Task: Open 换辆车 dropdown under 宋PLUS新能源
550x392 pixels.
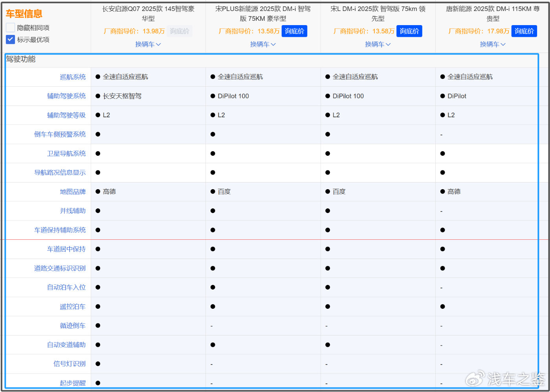Action: (263, 44)
